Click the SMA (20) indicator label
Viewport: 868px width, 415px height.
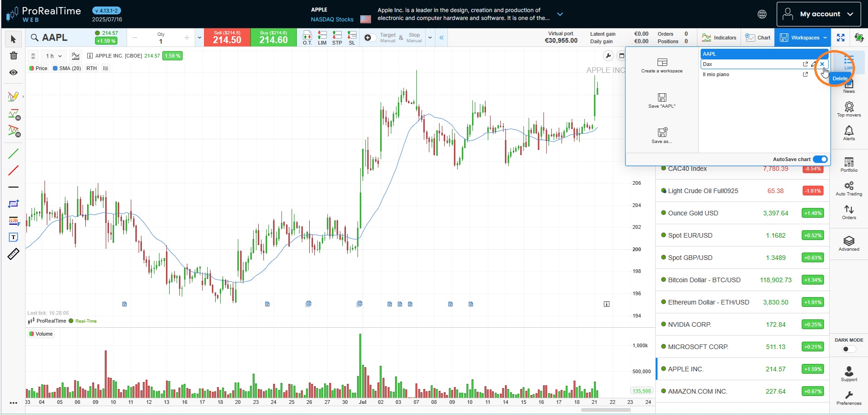click(x=67, y=68)
